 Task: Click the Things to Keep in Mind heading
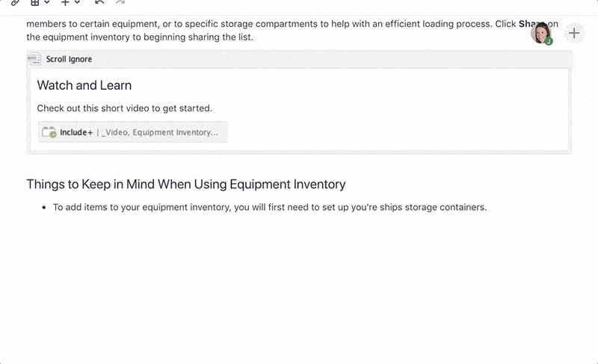click(185, 184)
